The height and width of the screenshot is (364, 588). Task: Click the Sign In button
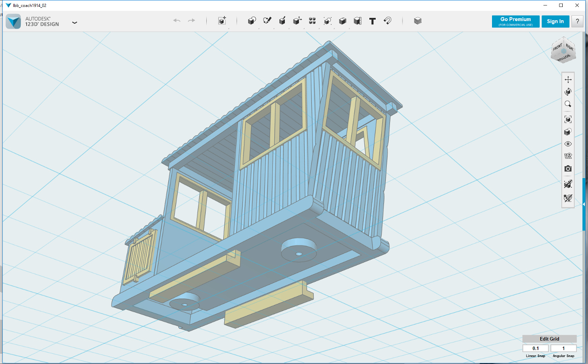[x=555, y=21]
